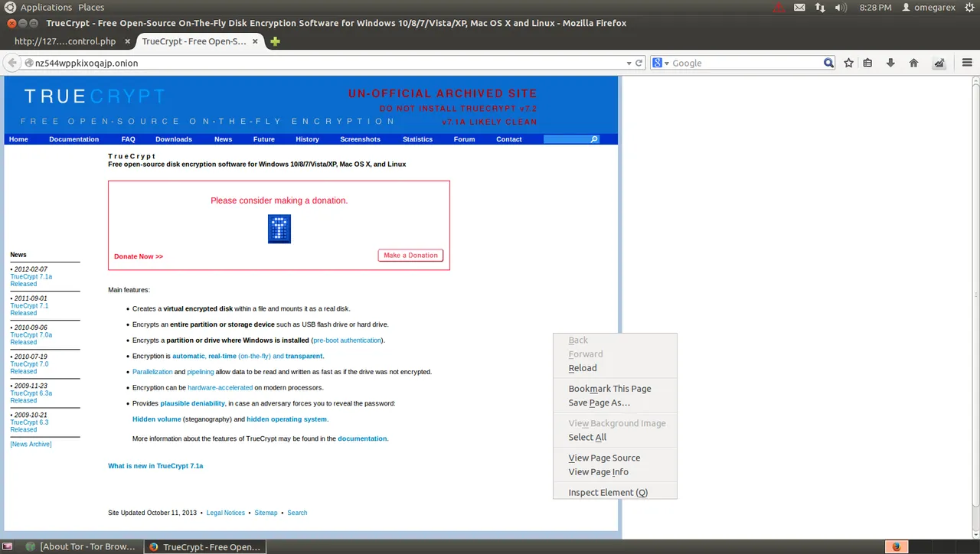Image resolution: width=980 pixels, height=554 pixels.
Task: Choose Reload from the context menu
Action: [583, 368]
